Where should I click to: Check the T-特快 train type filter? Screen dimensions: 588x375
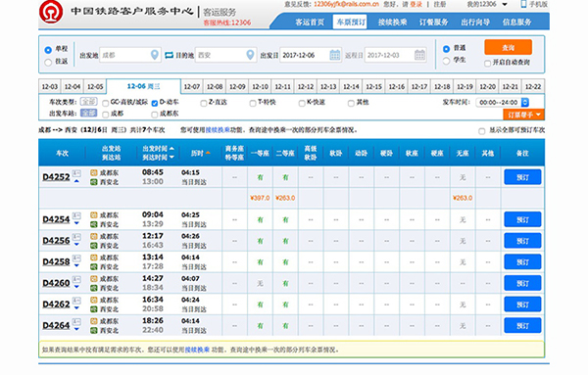tap(253, 103)
